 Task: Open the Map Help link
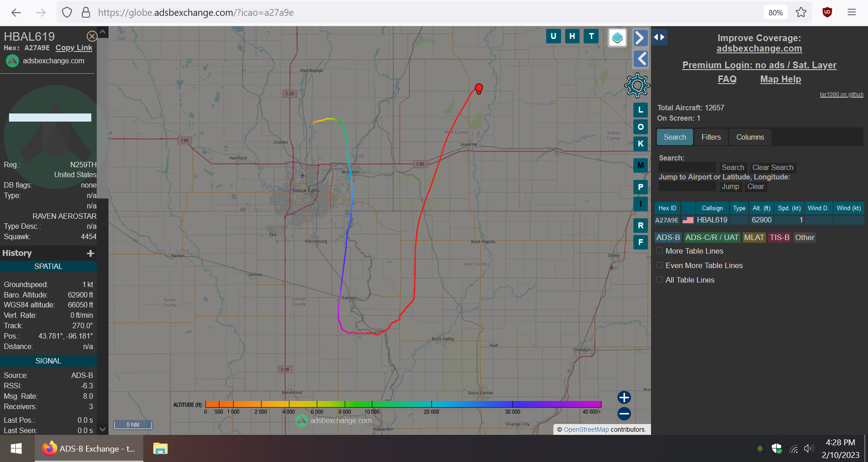coord(780,79)
